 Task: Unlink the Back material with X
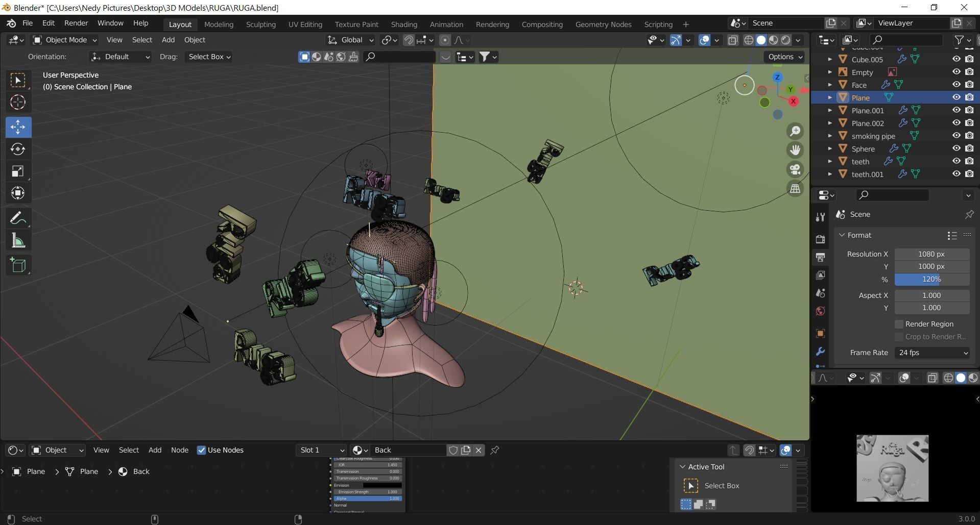[479, 450]
